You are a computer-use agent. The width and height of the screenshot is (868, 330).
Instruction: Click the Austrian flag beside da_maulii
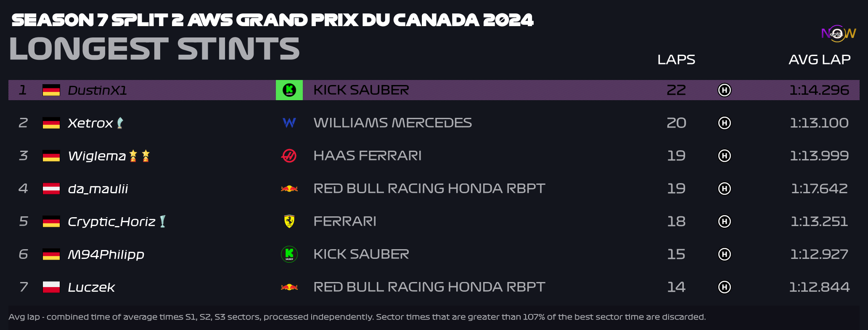click(x=51, y=189)
